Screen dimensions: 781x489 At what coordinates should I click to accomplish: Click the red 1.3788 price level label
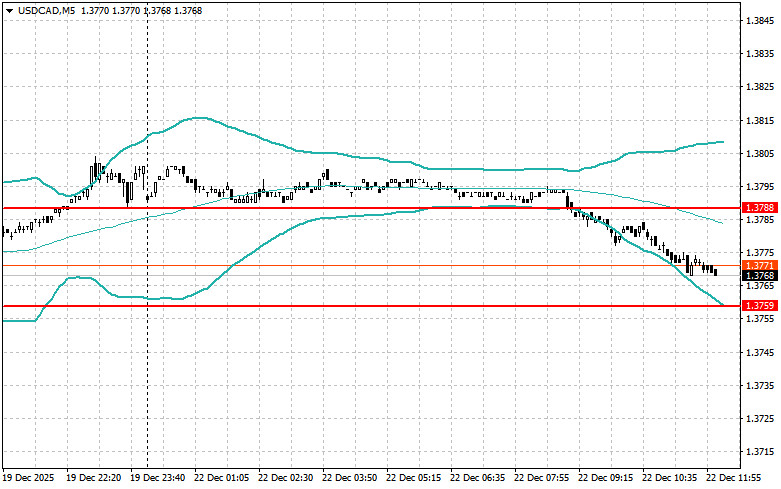[x=760, y=208]
